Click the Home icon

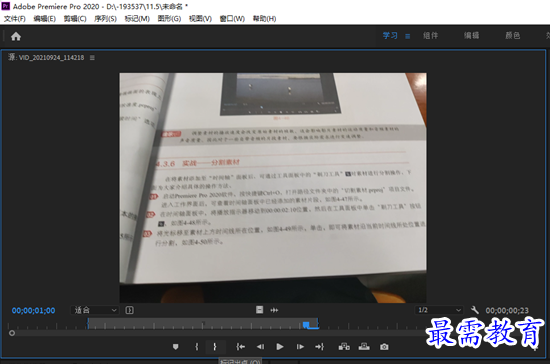(16, 36)
